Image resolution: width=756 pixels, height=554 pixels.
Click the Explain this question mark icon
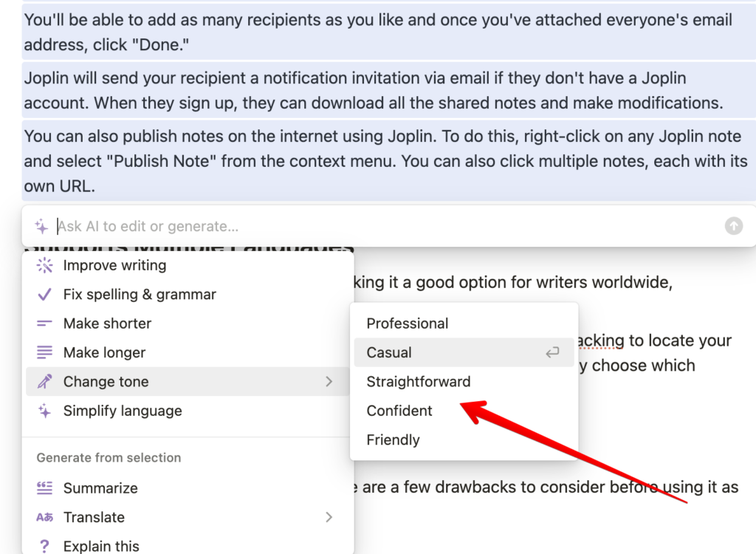point(44,547)
